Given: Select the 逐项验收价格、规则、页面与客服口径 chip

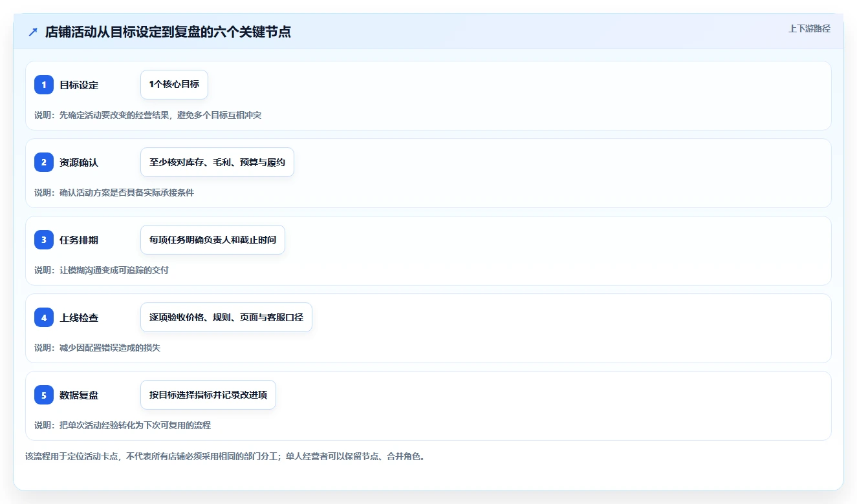Looking at the screenshot, I should click(x=226, y=317).
